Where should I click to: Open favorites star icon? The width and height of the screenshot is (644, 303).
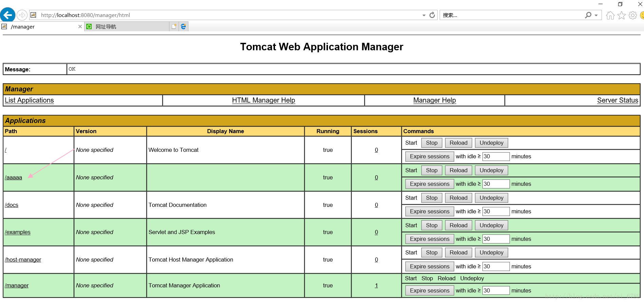point(622,15)
